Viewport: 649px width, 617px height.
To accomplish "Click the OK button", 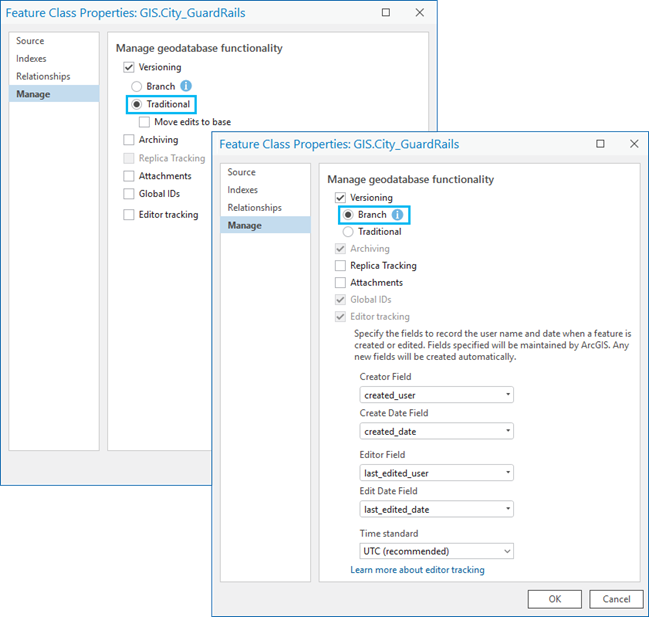I will [555, 598].
